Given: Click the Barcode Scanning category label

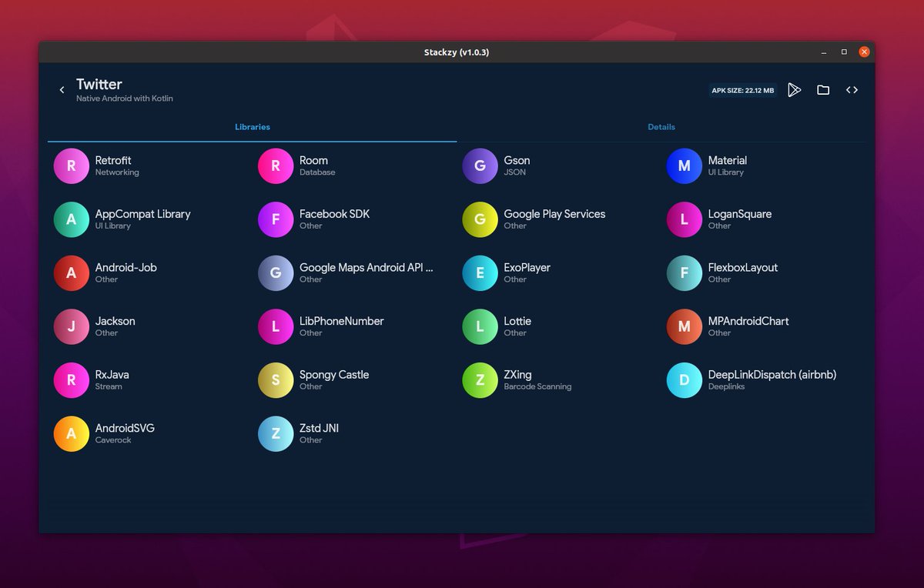Looking at the screenshot, I should click(x=537, y=386).
